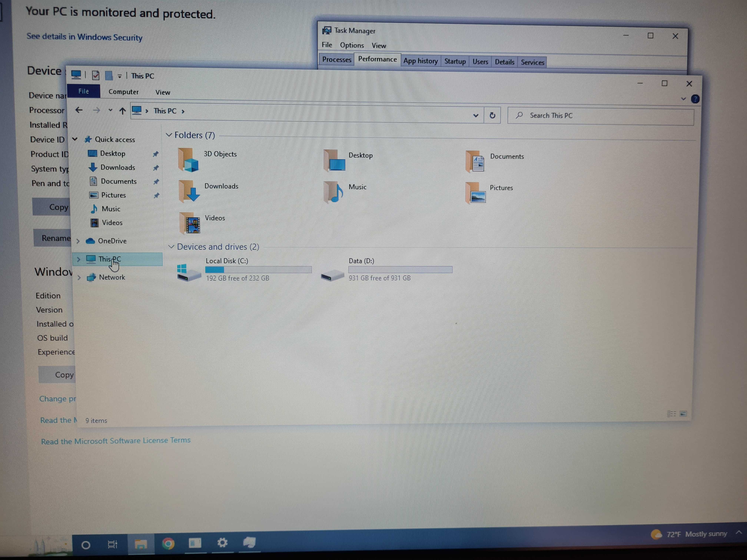747x560 pixels.
Task: Click See details in Windows Security link
Action: point(85,37)
